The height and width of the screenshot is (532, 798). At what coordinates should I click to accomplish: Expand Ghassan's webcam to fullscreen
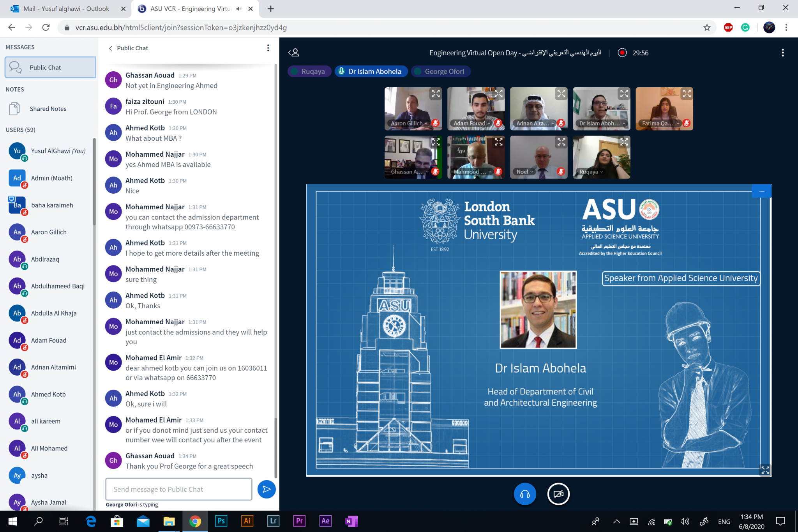click(x=436, y=142)
